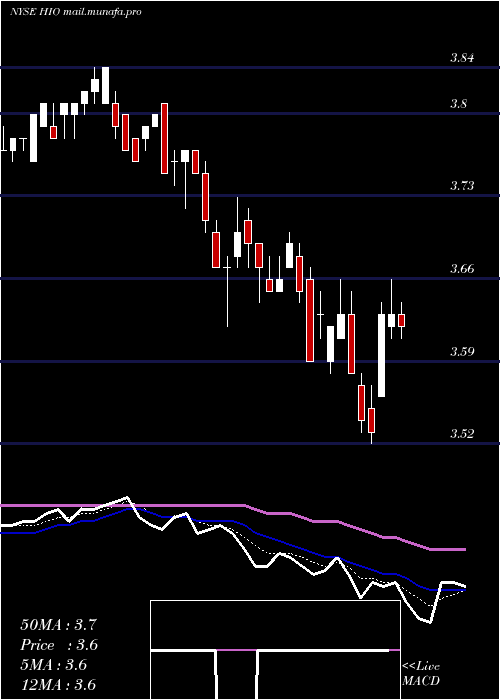Viewport: 500px width, 700px height.
Task: Click the 3.84 price level label
Action: point(462,58)
